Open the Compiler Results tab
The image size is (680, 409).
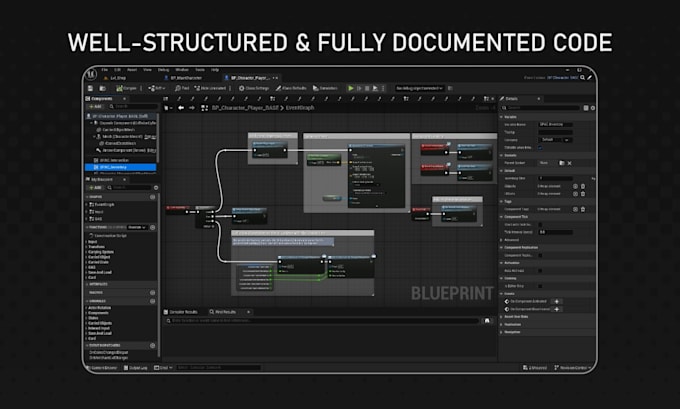(181, 312)
